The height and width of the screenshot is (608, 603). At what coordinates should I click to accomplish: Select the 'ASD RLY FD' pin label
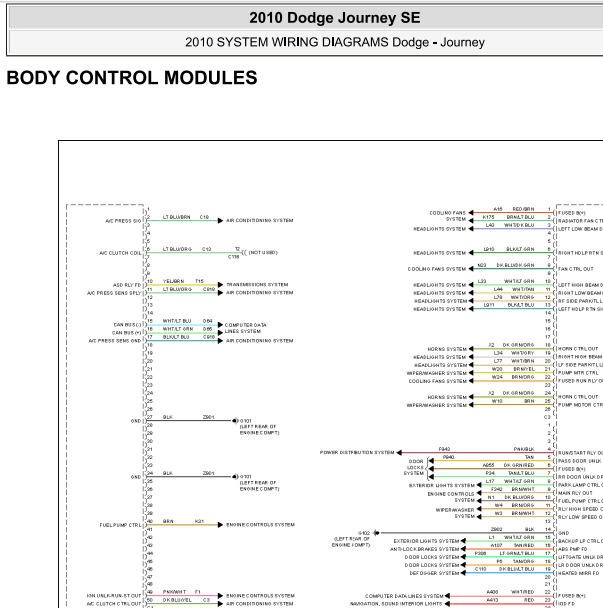point(127,285)
